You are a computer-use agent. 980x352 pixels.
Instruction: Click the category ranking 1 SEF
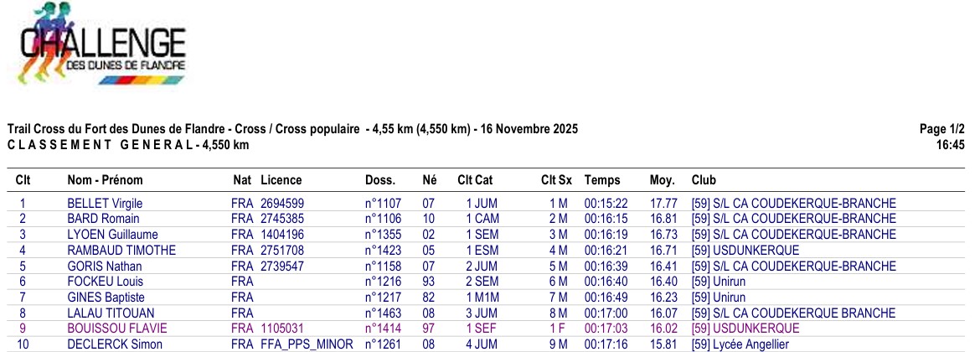(x=482, y=329)
